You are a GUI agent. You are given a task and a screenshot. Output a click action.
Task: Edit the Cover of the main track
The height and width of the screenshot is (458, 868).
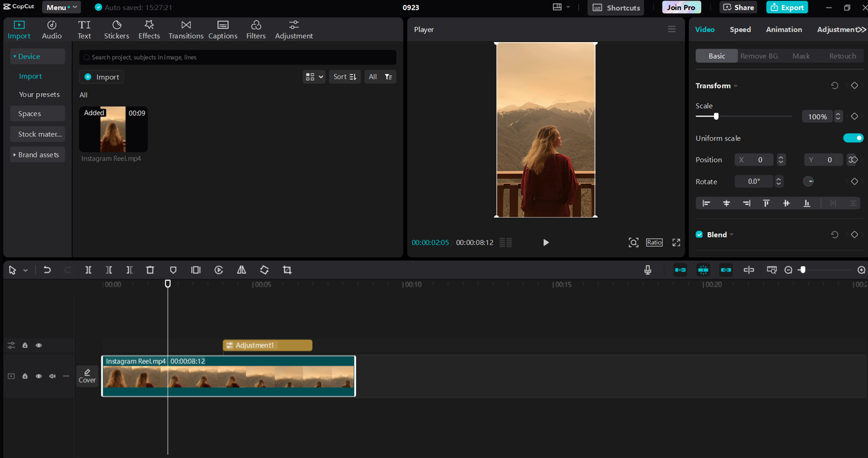click(x=87, y=376)
